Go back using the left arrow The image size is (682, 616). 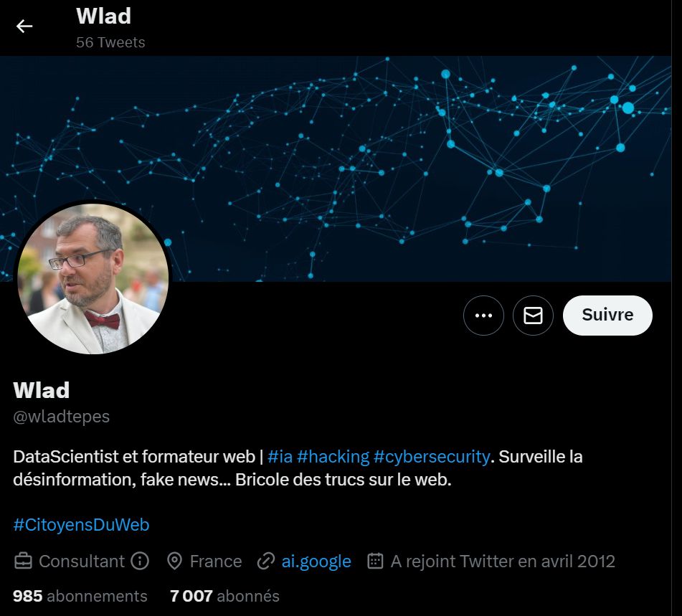click(x=24, y=27)
